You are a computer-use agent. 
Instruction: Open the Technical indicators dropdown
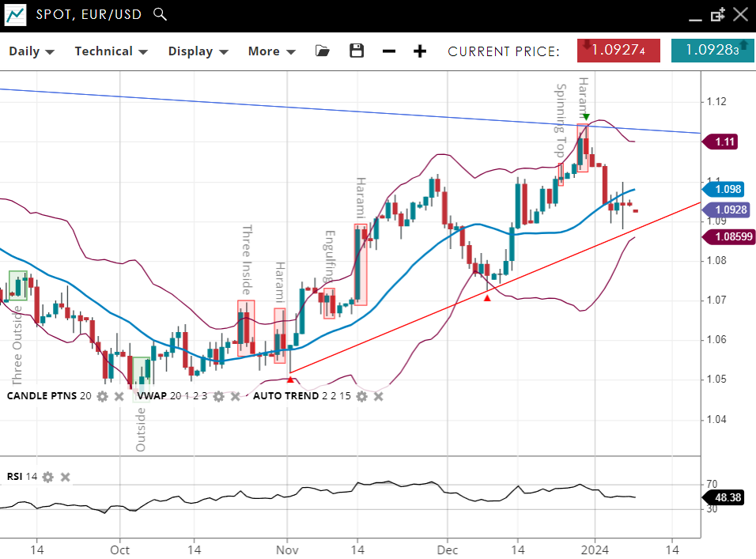click(x=112, y=51)
